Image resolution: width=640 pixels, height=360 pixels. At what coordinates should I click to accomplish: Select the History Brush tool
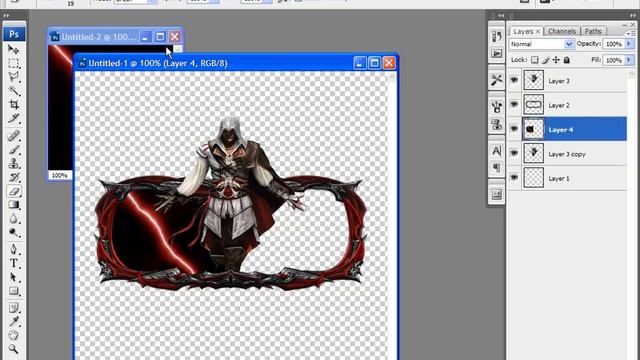(x=13, y=177)
